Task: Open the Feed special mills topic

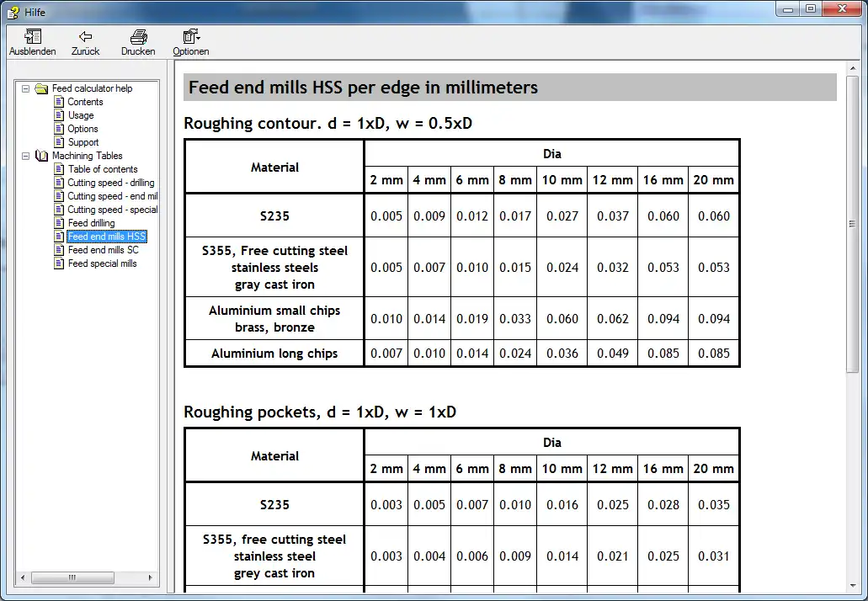Action: point(102,263)
